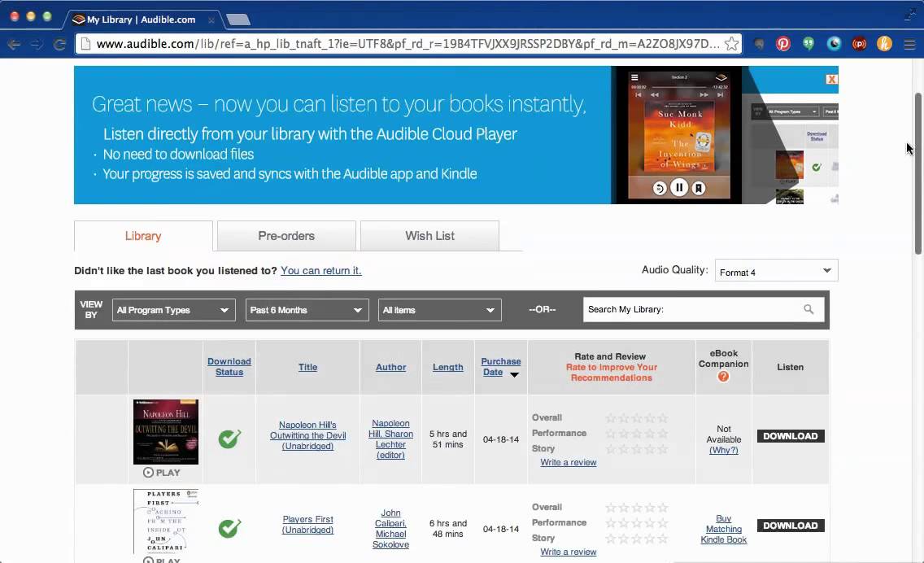This screenshot has width=924, height=563.
Task: Rate Players First Overall one star
Action: pyautogui.click(x=611, y=508)
